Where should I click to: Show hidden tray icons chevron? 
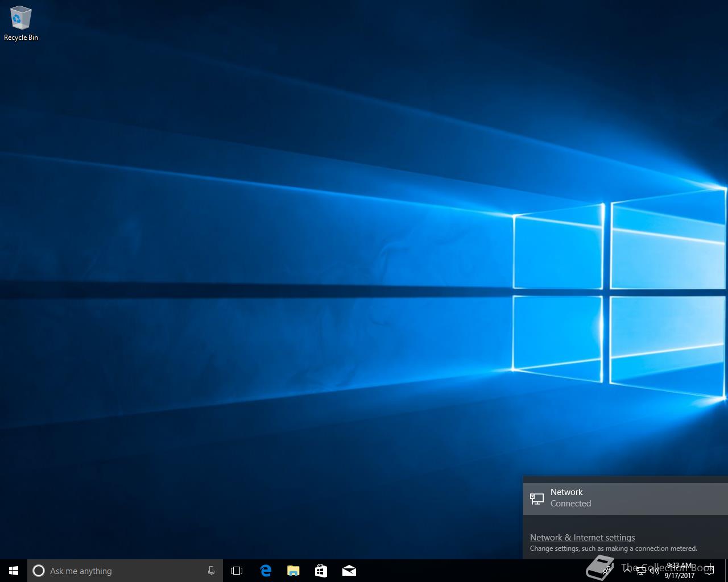[627, 571]
